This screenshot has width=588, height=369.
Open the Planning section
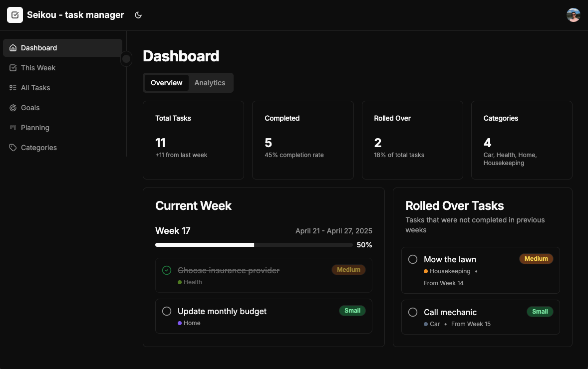62,127
